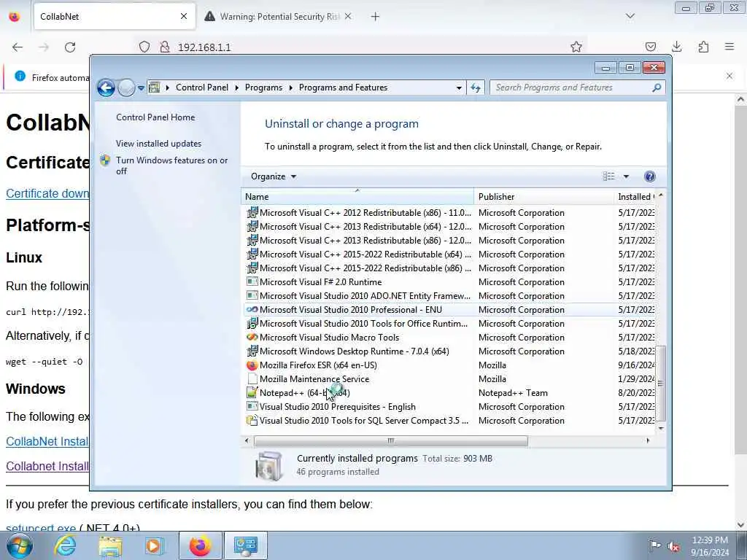The image size is (747, 560).
Task: Click the blue help question mark icon
Action: (x=649, y=176)
